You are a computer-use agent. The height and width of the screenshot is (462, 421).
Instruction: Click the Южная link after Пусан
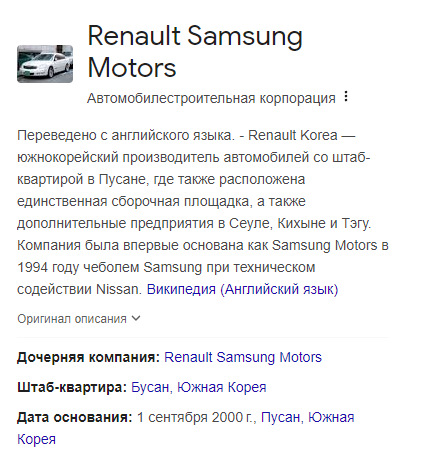click(331, 417)
